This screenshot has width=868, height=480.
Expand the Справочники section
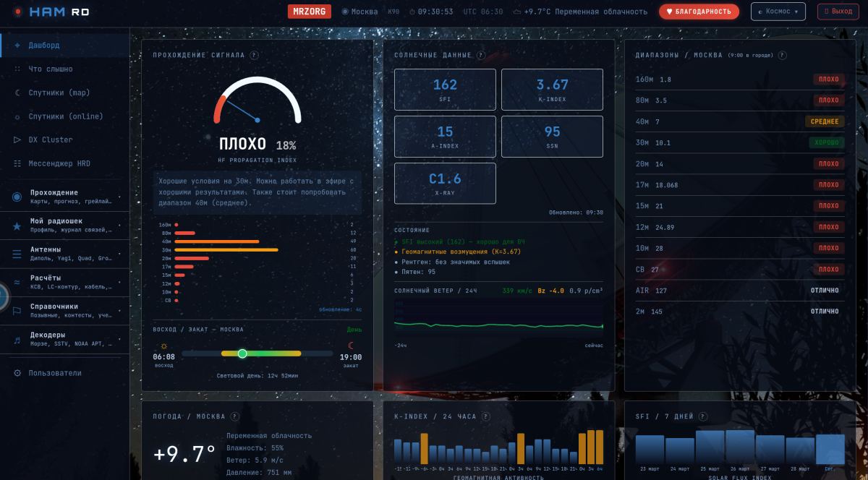click(65, 311)
